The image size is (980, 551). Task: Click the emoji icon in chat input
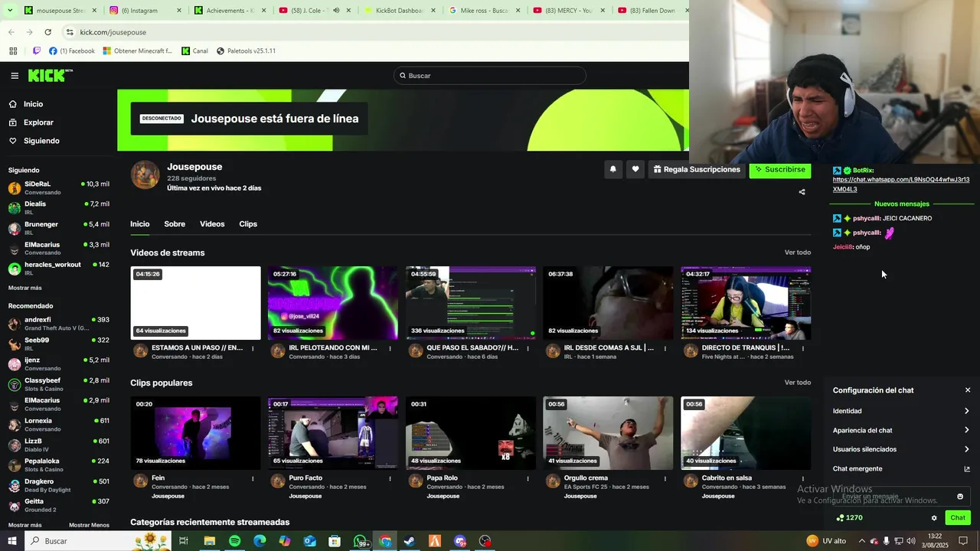pyautogui.click(x=960, y=497)
